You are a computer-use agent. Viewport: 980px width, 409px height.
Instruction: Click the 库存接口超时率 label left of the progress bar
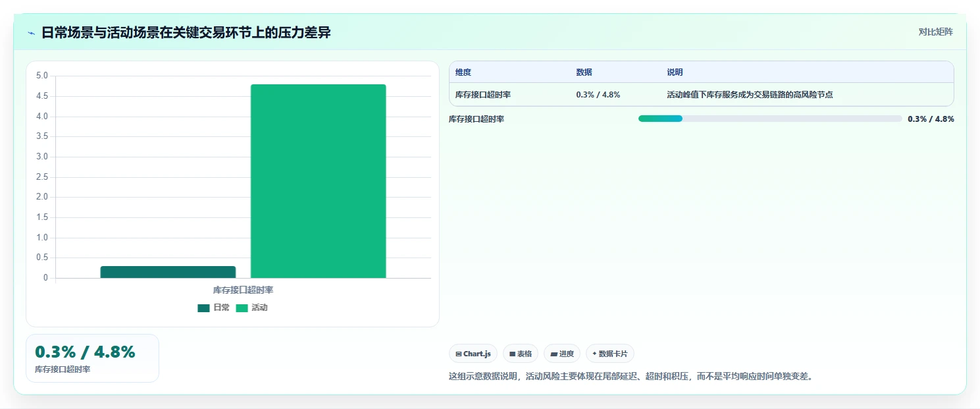(x=477, y=119)
